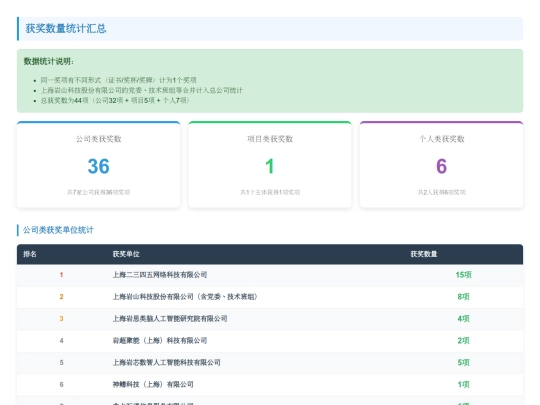The width and height of the screenshot is (540, 405).
Task: Select the 4项 award count
Action: [x=463, y=319]
